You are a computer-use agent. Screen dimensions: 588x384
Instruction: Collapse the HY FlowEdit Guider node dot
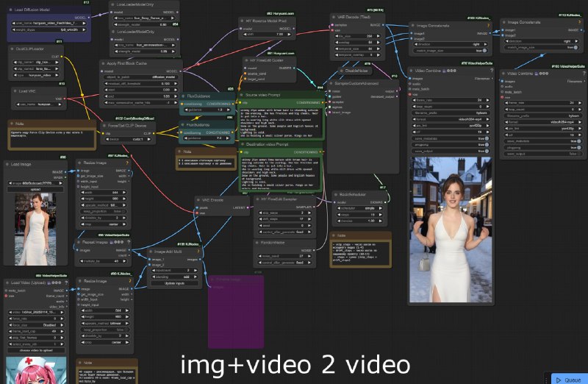pos(246,60)
